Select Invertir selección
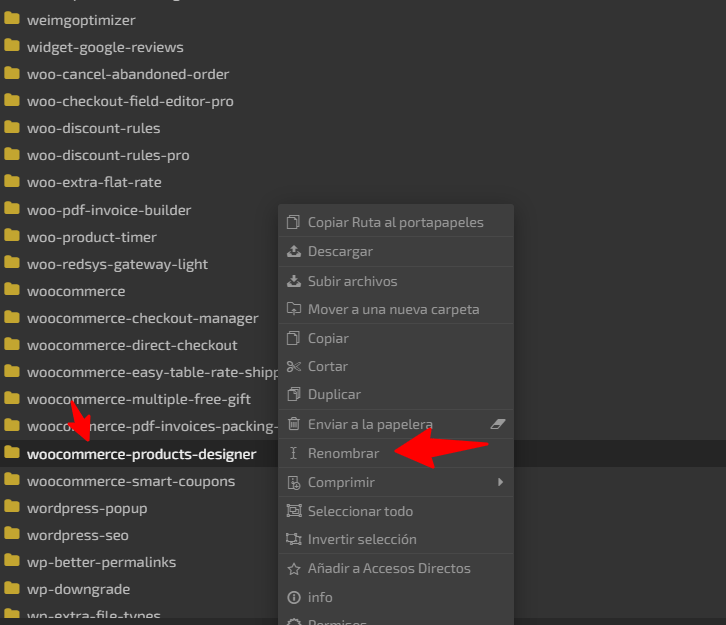 pyautogui.click(x=396, y=539)
